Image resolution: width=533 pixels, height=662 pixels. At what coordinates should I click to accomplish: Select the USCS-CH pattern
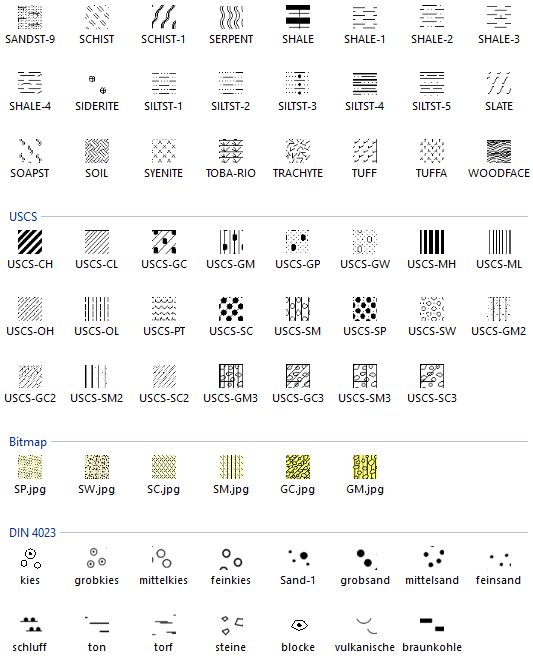click(x=30, y=242)
